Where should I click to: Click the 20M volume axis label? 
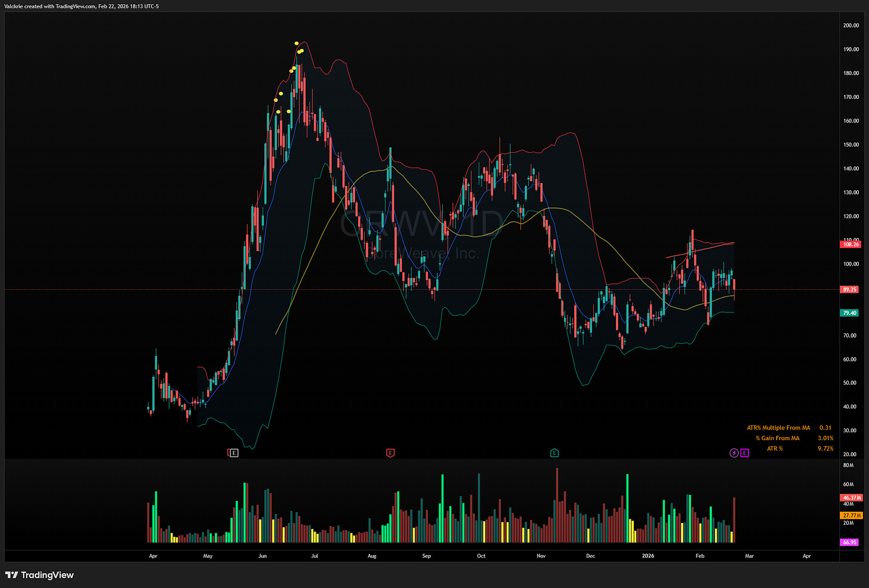click(x=848, y=523)
